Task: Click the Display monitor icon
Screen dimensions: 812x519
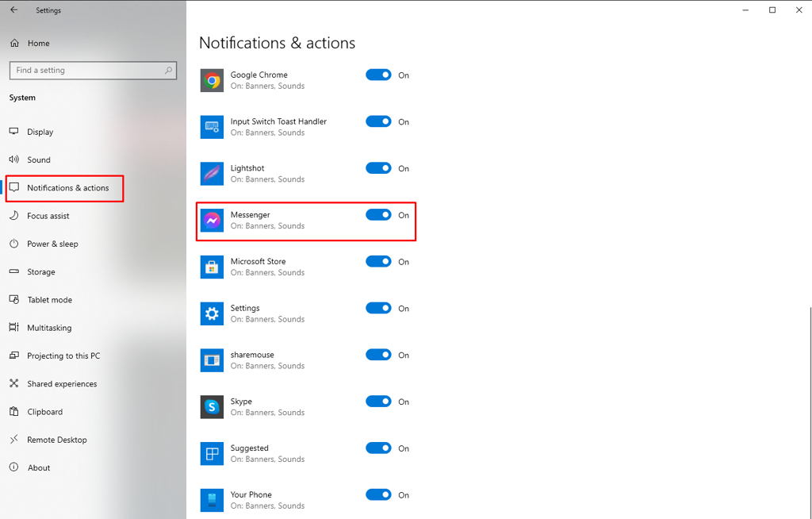Action: (14, 131)
